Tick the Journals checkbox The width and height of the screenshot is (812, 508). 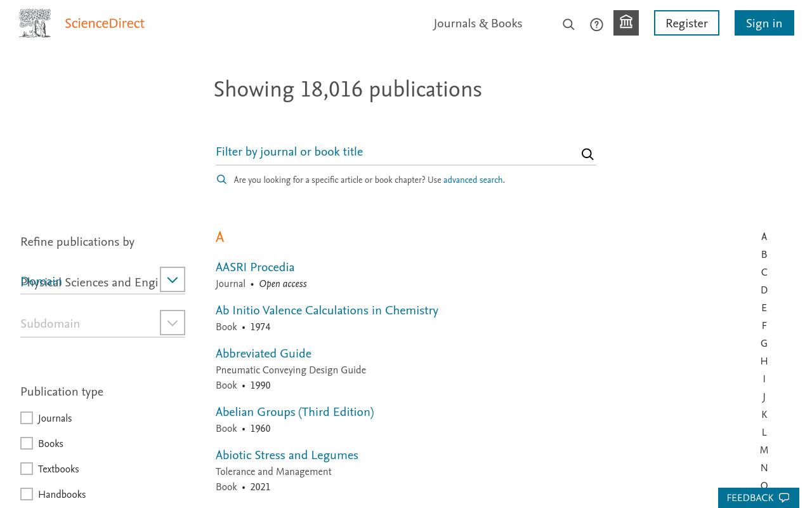coord(27,418)
